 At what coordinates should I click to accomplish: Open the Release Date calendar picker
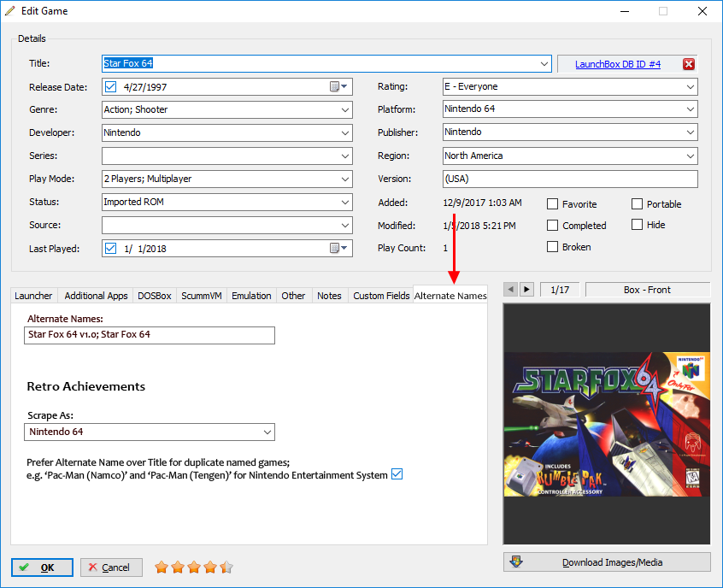[x=339, y=86]
